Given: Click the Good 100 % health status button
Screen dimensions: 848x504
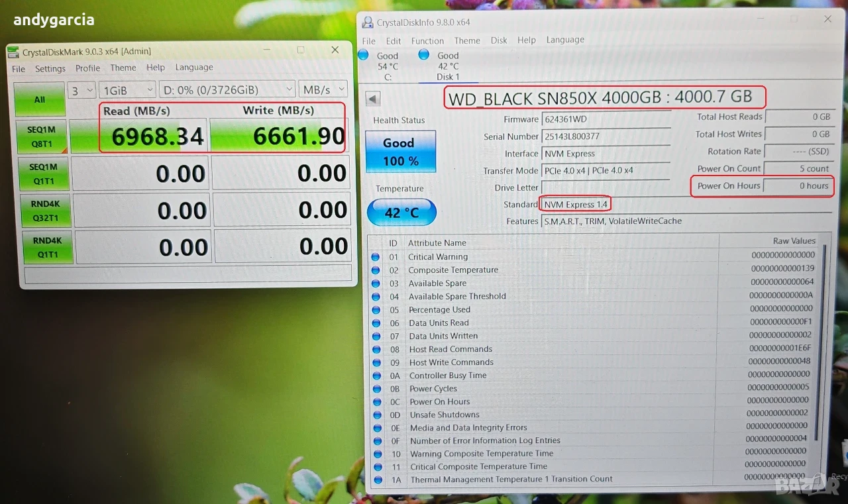Looking at the screenshot, I should click(400, 152).
